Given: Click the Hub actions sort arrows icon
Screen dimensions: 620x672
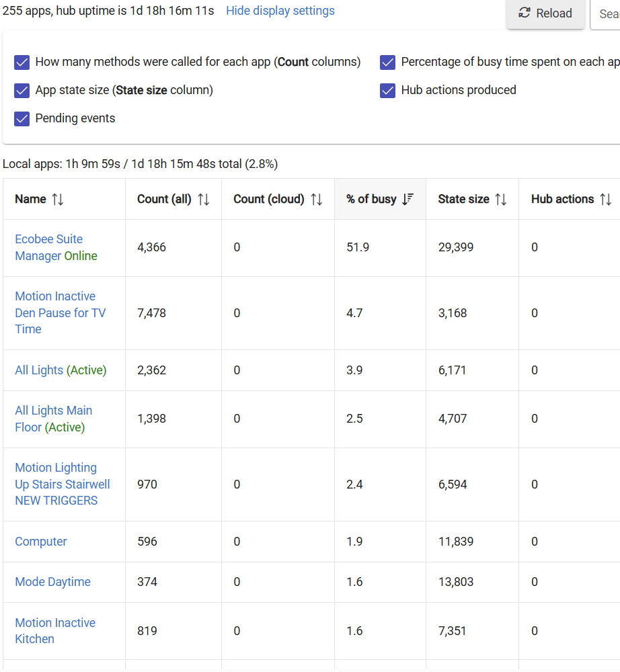Looking at the screenshot, I should pos(605,200).
